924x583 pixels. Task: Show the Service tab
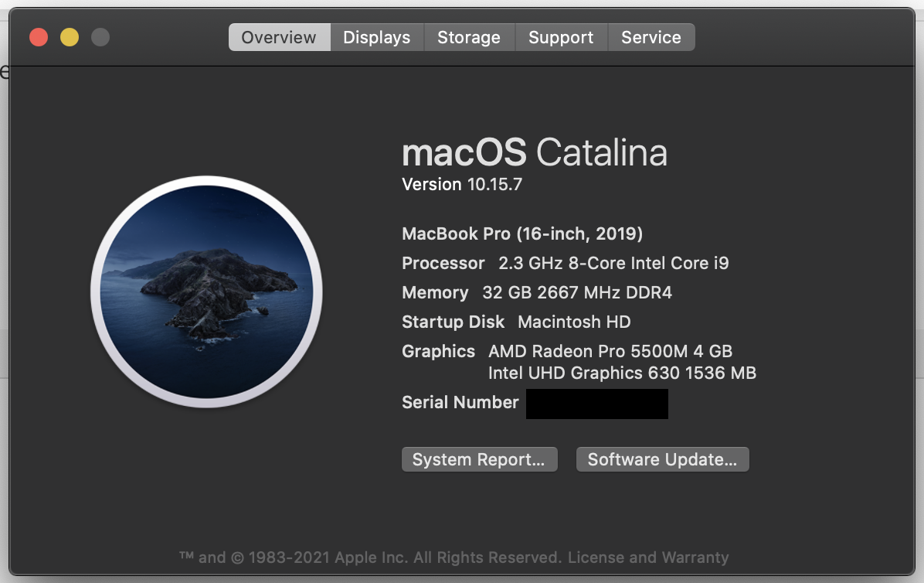(x=651, y=37)
